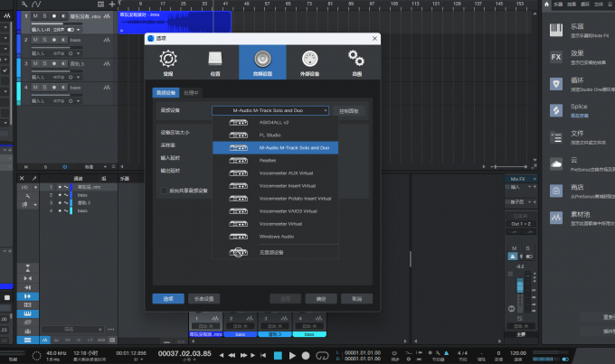Select the intro audio clip on the timeline

175,23
